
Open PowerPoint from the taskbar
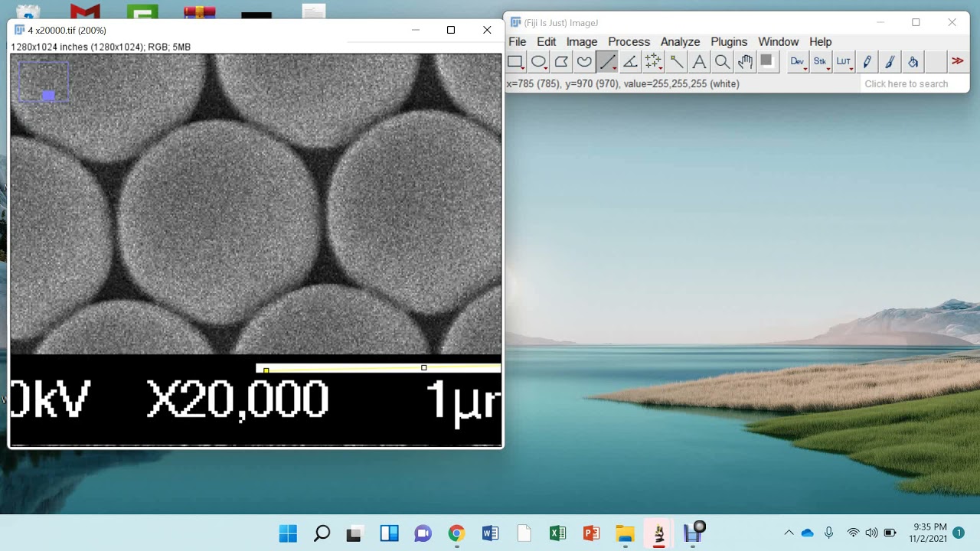pos(591,533)
